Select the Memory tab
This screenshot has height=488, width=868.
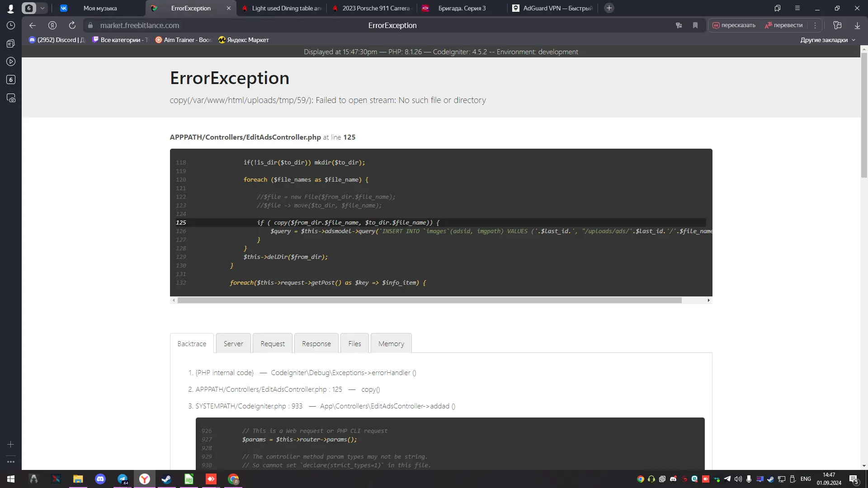click(391, 343)
